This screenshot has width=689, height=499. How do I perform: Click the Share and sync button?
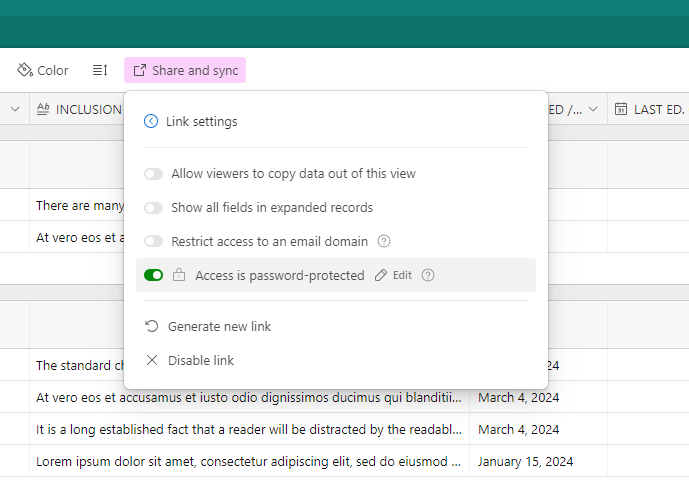click(185, 70)
